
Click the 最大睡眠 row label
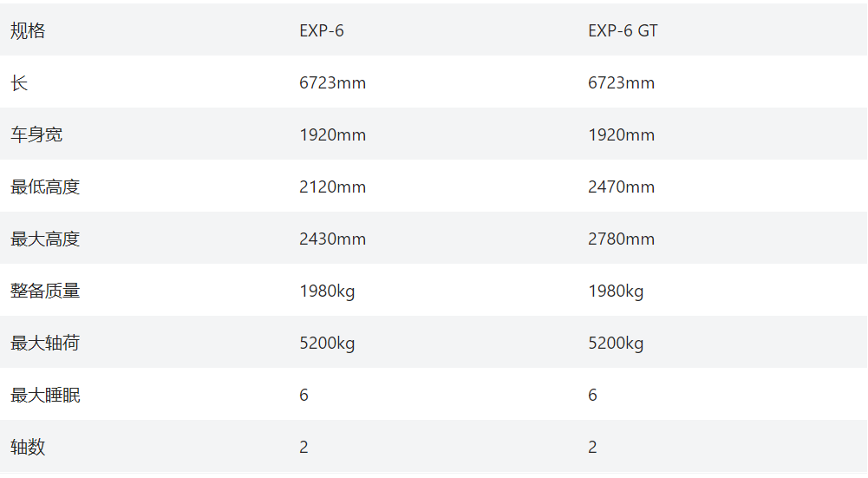click(x=45, y=396)
